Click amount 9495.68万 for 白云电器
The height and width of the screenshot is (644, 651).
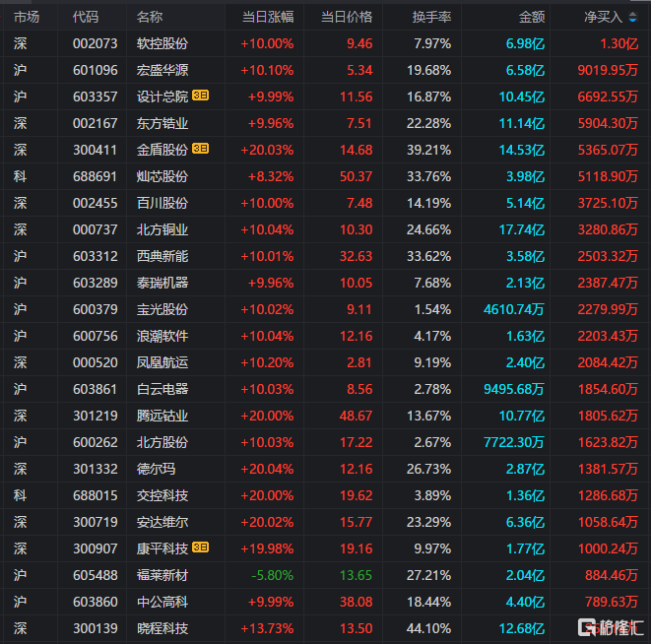coord(514,389)
